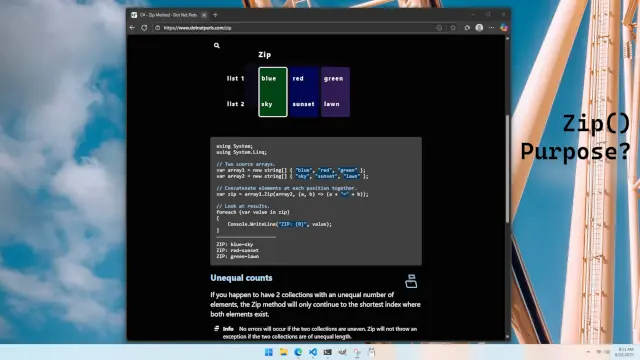
Task: Open Settings and more ellipsis menu
Action: pyautogui.click(x=491, y=28)
